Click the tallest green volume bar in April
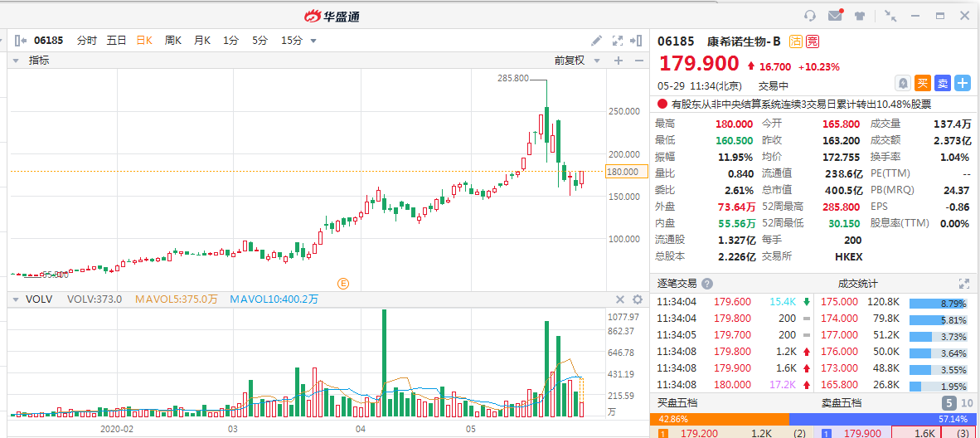 [385, 363]
